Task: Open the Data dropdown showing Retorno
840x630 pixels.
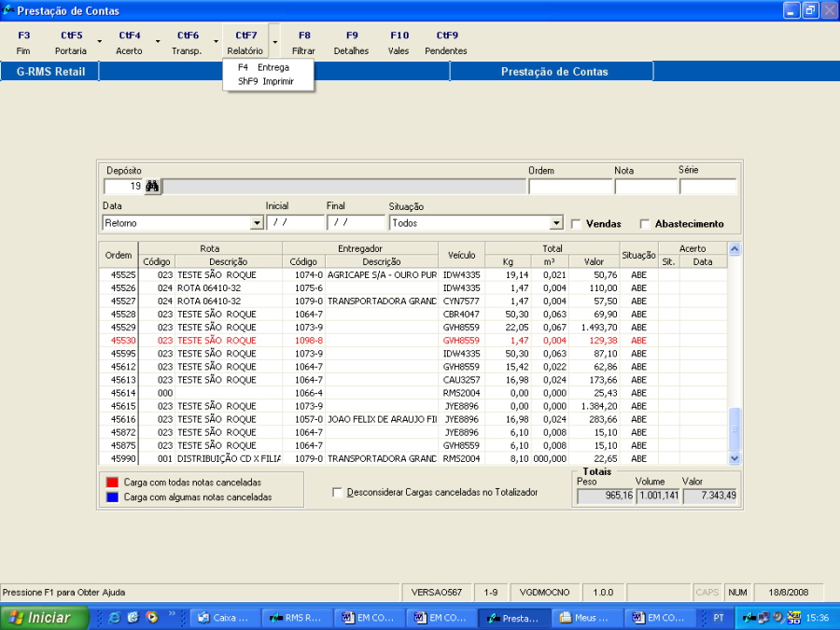Action: coord(257,223)
